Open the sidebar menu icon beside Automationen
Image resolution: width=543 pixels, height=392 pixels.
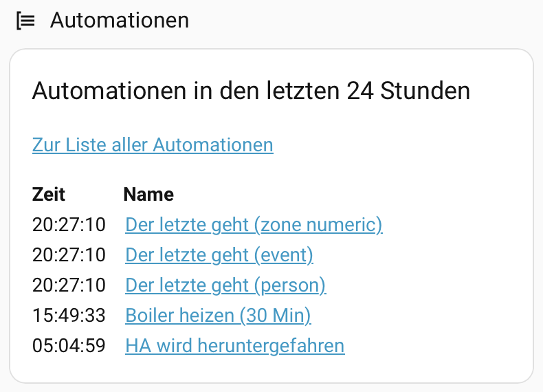[x=25, y=21]
